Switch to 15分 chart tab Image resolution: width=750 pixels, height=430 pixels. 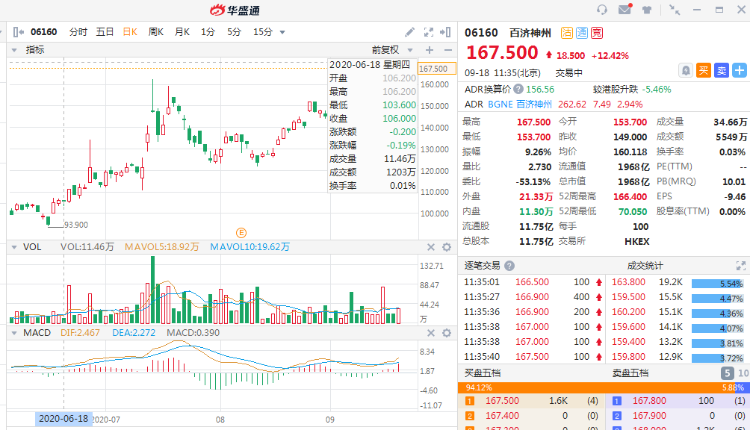pos(263,32)
